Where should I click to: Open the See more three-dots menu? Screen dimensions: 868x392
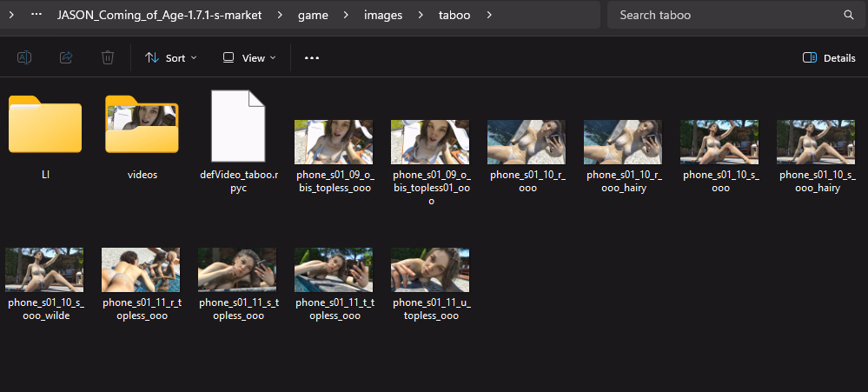312,57
